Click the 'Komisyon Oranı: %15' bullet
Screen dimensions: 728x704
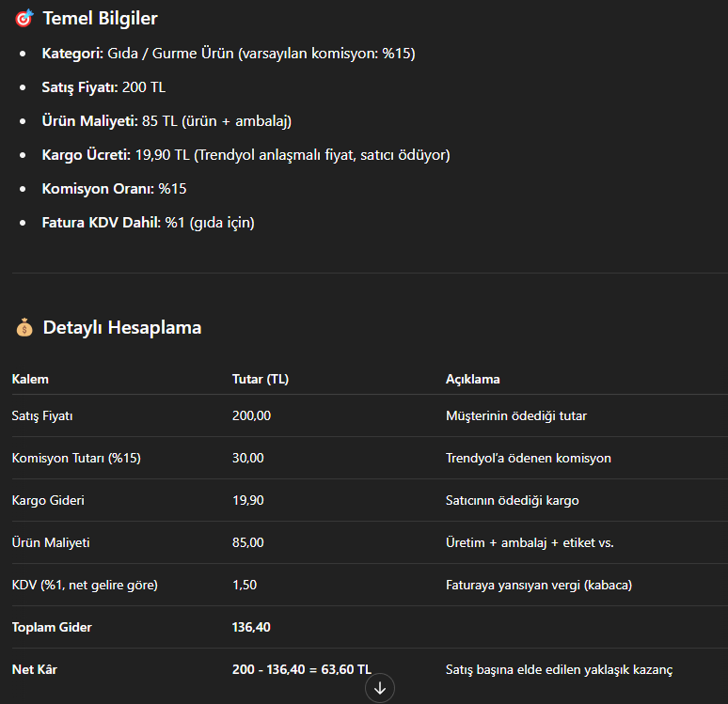[x=114, y=189]
